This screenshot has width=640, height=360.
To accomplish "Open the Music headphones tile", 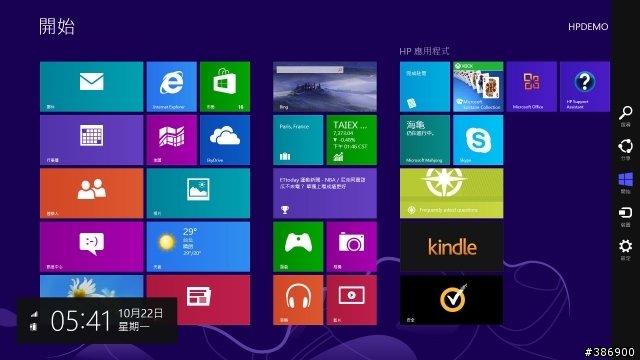I will (298, 300).
